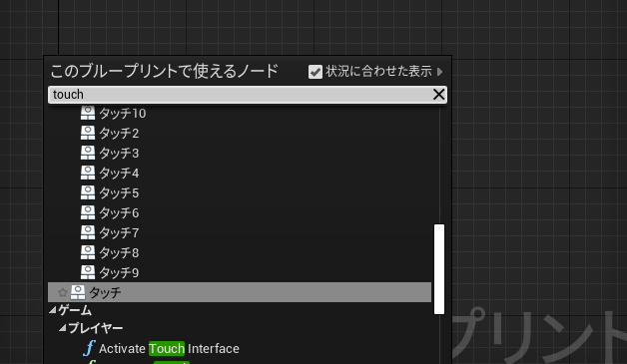Open the arrow menu next to 状況に合わせた表示
The image size is (627, 364).
(x=440, y=72)
